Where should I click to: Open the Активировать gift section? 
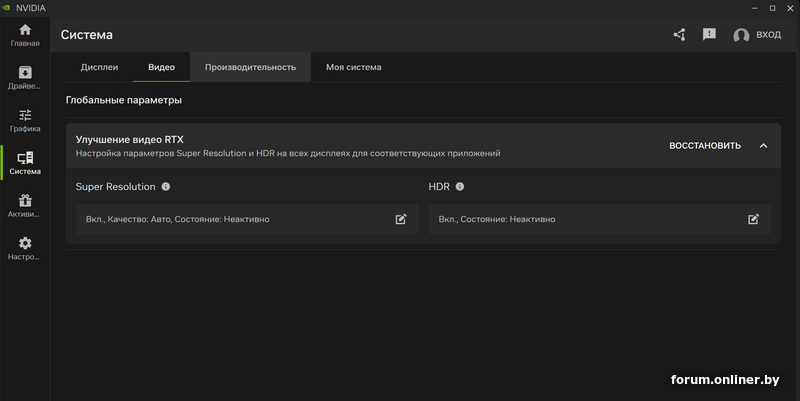25,205
